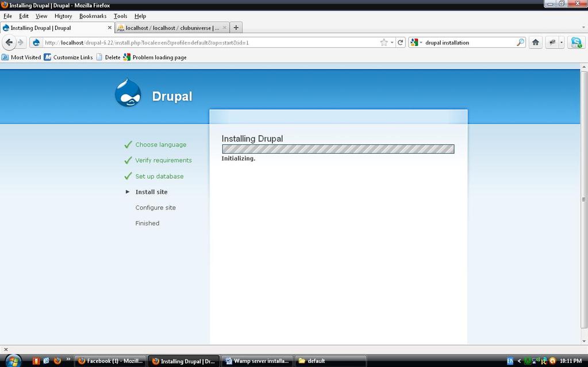
Task: Click the browser Forward arrow button
Action: [x=21, y=43]
